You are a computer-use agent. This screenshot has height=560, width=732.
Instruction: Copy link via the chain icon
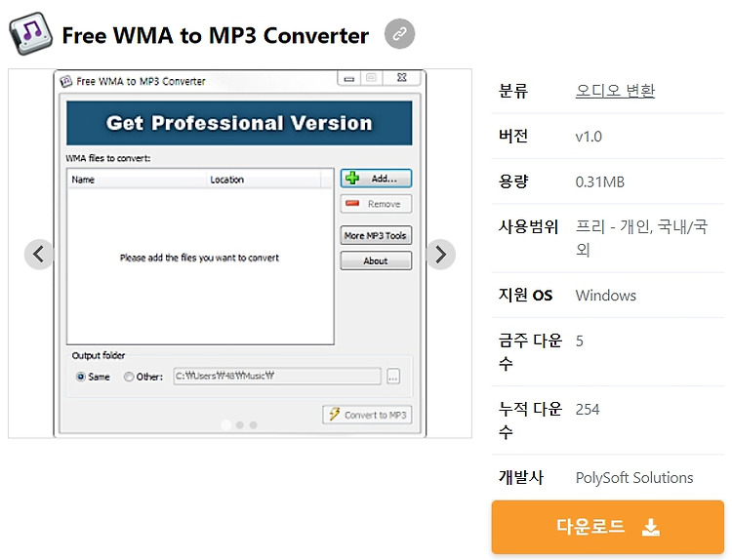coord(399,34)
